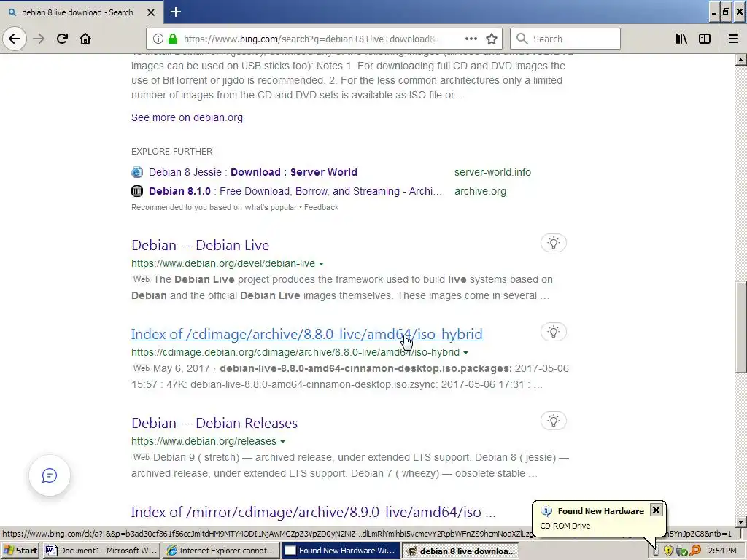
Task: Click the forward navigation arrow
Action: coord(39,39)
